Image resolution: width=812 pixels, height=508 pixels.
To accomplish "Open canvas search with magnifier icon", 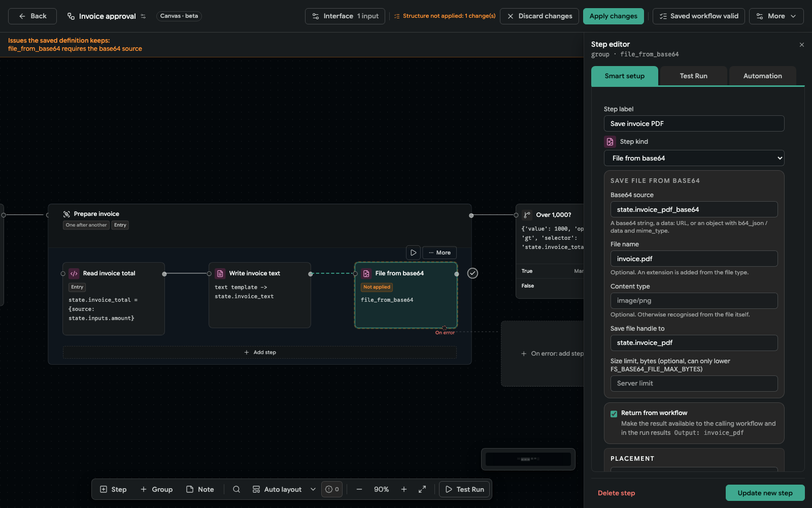I will tap(236, 489).
